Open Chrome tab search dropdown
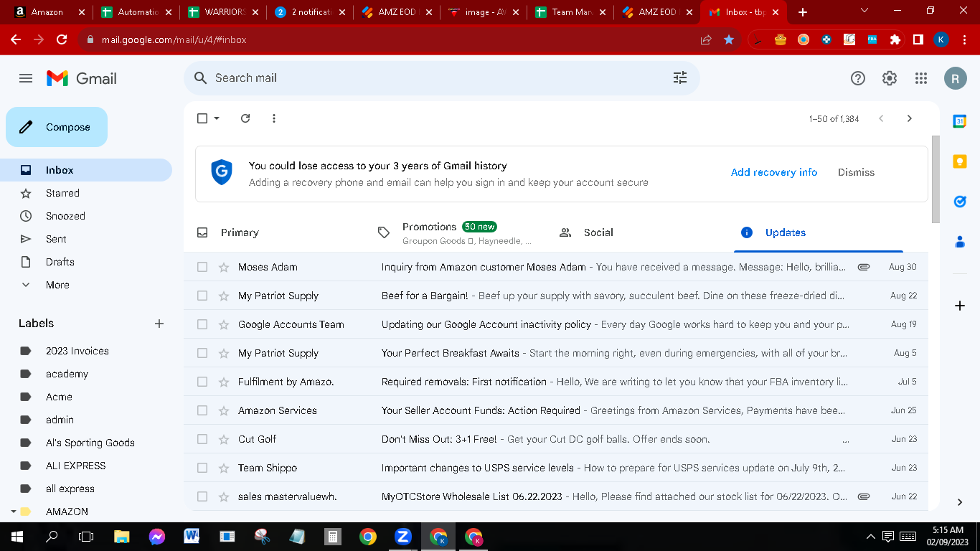 (x=864, y=11)
